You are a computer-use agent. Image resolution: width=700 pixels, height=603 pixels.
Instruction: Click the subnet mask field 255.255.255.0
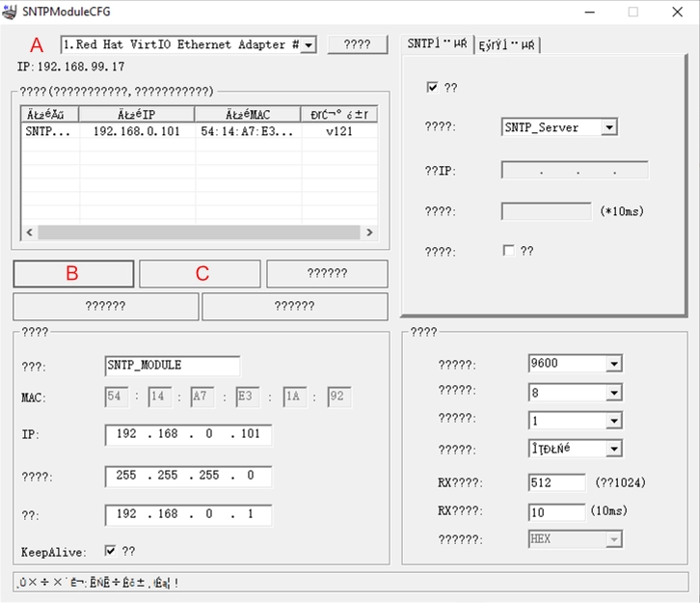(188, 477)
